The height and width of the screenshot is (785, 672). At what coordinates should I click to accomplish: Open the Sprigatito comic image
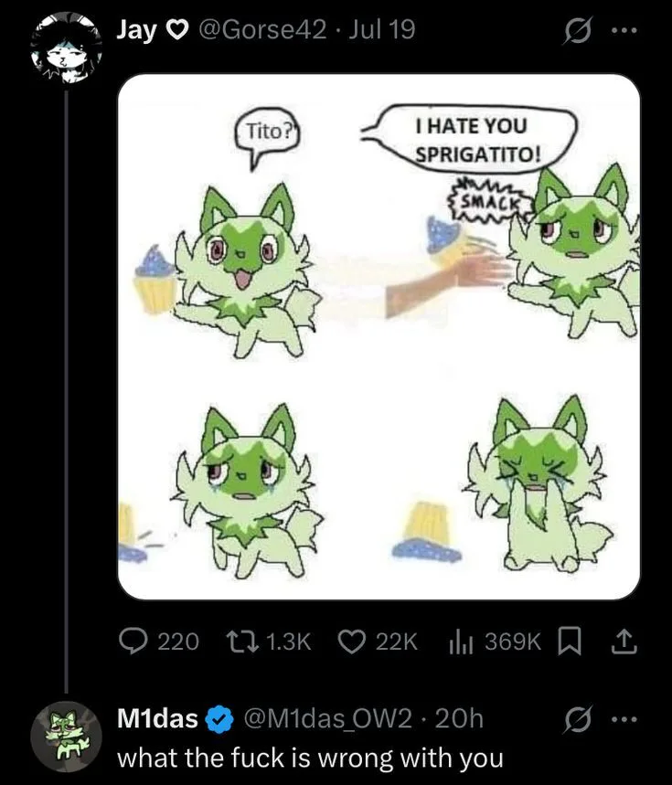(379, 336)
